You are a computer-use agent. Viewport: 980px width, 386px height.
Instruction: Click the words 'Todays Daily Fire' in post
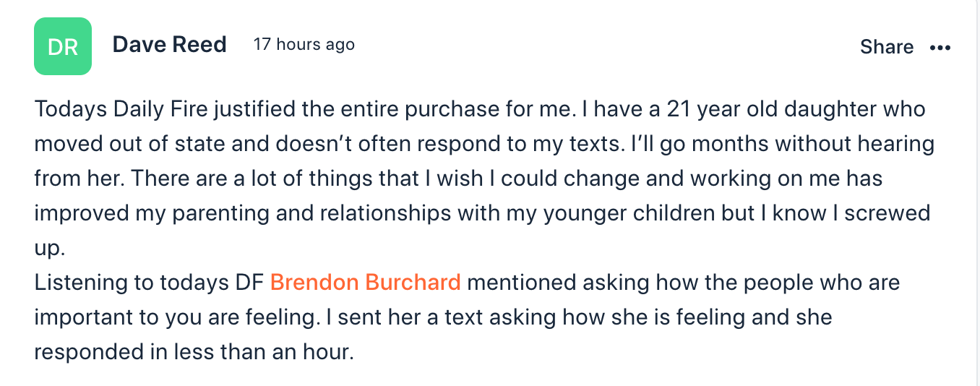point(111,109)
